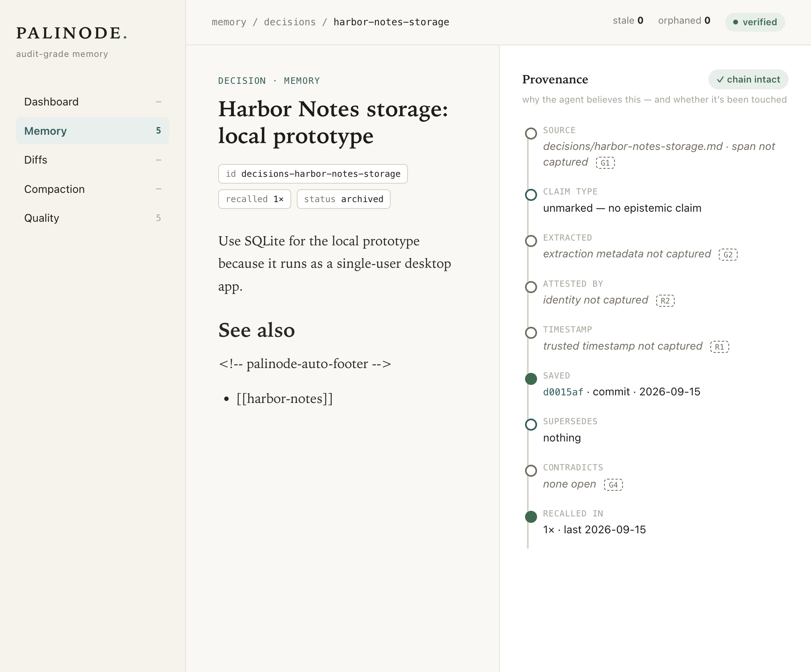
Task: Click the CONTRADICTS timeline node
Action: point(531,471)
